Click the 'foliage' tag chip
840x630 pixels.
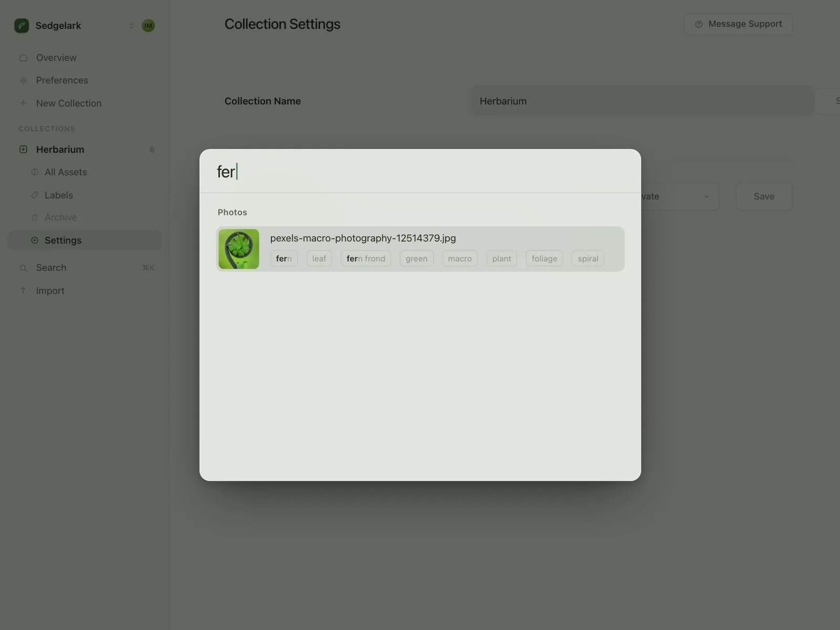click(x=544, y=258)
